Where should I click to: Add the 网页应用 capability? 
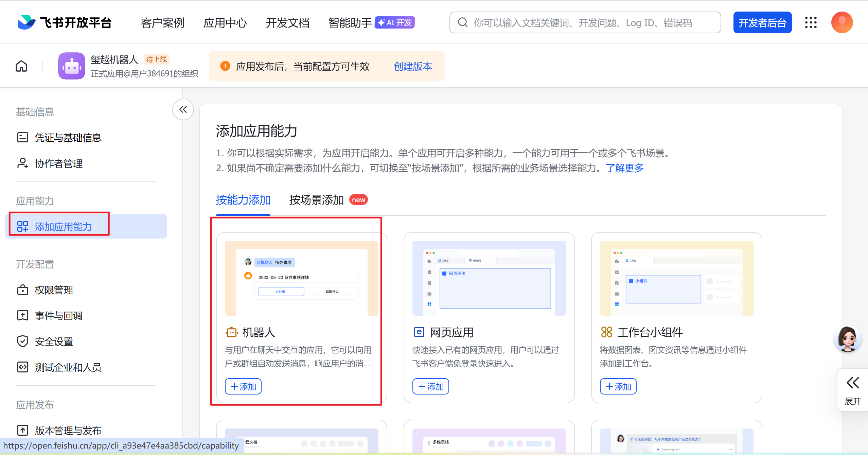click(431, 386)
